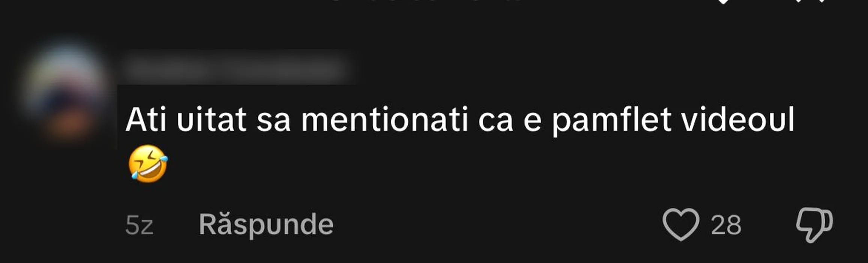Like the comment with the heart icon
Image resolution: width=868 pixels, height=263 pixels.
[x=681, y=224]
